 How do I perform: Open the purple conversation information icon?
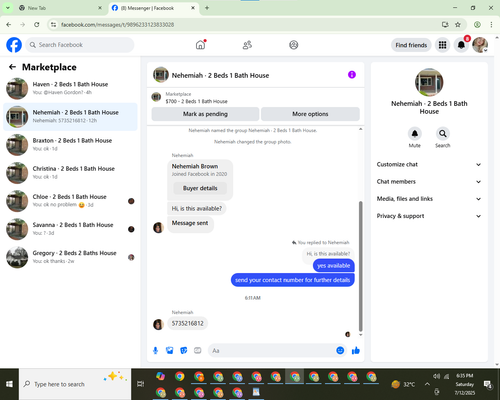pos(352,75)
